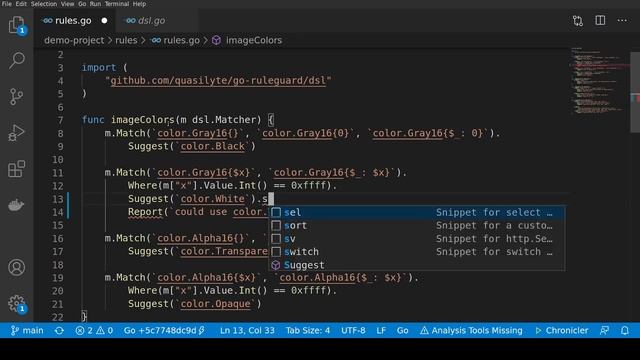Change Tab Size: 4 indentation setting

(308, 331)
